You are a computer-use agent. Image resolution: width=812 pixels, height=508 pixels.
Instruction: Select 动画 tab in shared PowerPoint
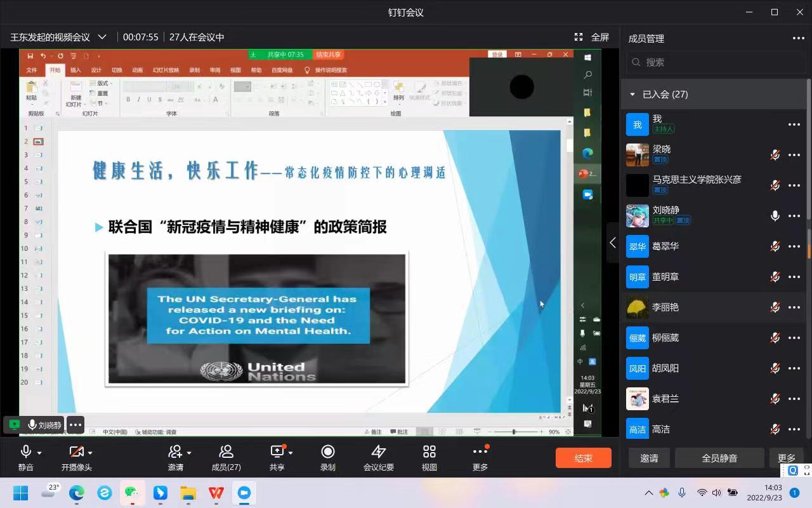click(137, 70)
